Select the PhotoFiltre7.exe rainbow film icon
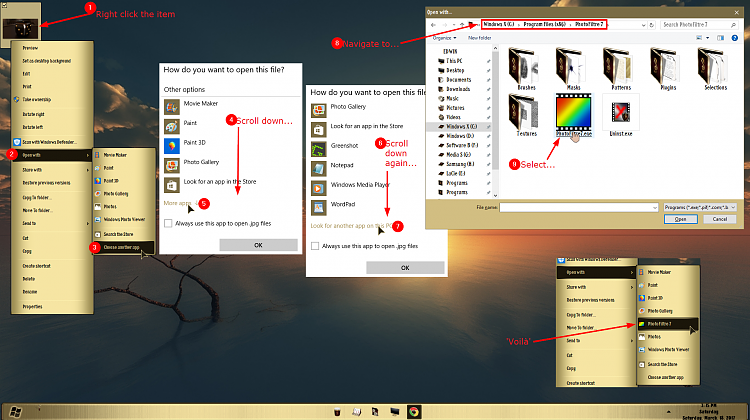750x420 pixels. point(574,112)
